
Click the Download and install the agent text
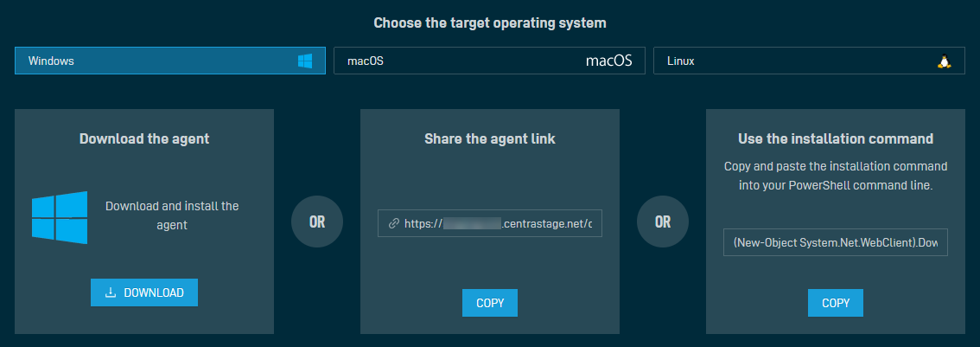tap(172, 215)
